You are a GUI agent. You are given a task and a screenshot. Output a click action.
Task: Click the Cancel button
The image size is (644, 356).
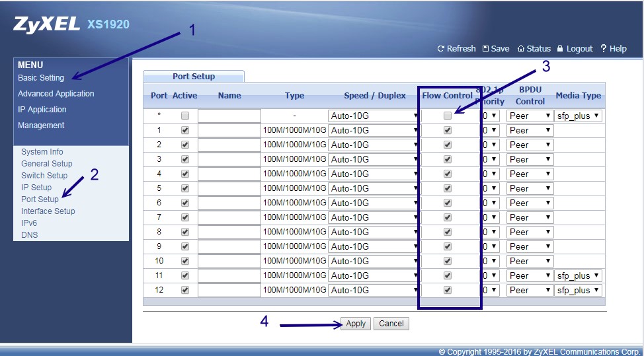(x=391, y=324)
